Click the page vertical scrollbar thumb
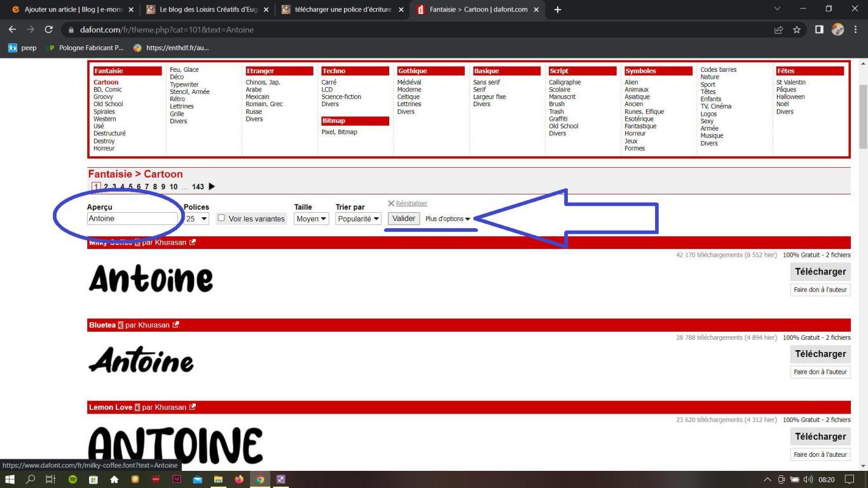Image resolution: width=868 pixels, height=488 pixels. 863,116
